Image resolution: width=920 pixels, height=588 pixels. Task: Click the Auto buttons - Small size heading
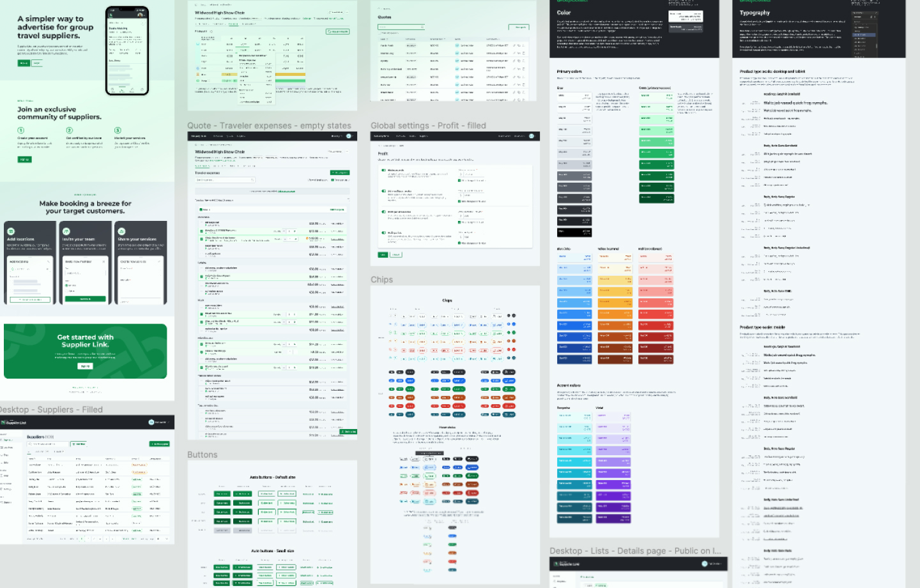tap(272, 550)
